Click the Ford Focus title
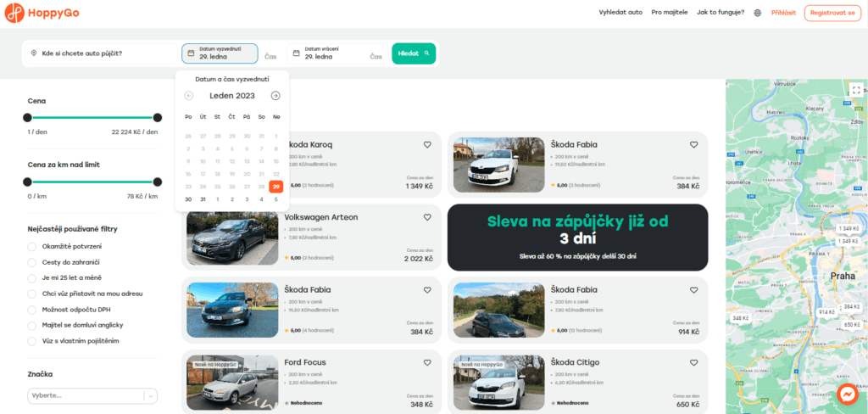Viewport: 868px width, 414px height. click(x=305, y=362)
